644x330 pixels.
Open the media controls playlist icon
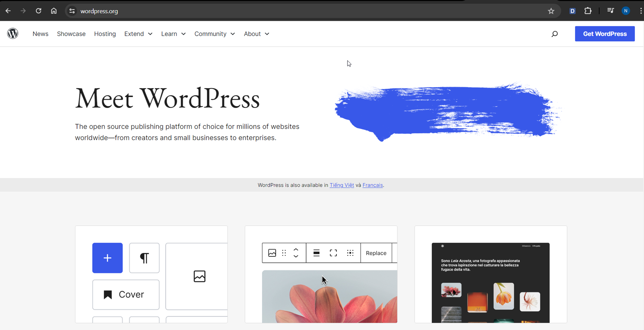pos(611,10)
